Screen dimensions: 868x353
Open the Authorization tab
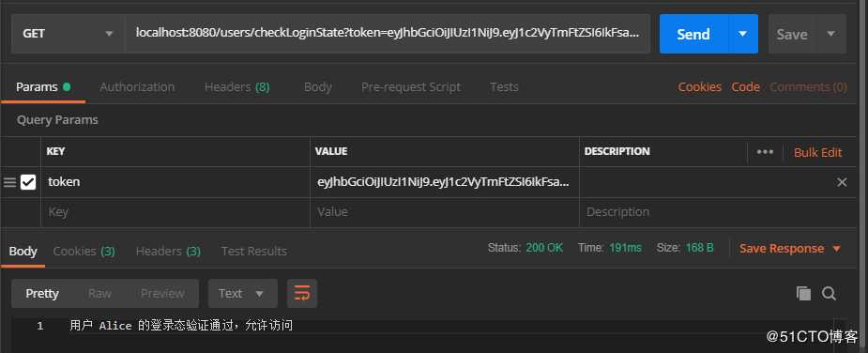[137, 87]
